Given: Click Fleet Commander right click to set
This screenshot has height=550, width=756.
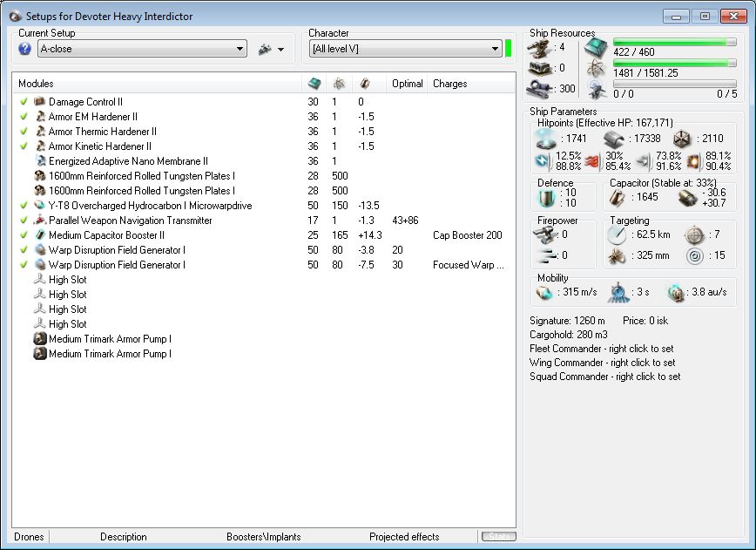Looking at the screenshot, I should 601,349.
